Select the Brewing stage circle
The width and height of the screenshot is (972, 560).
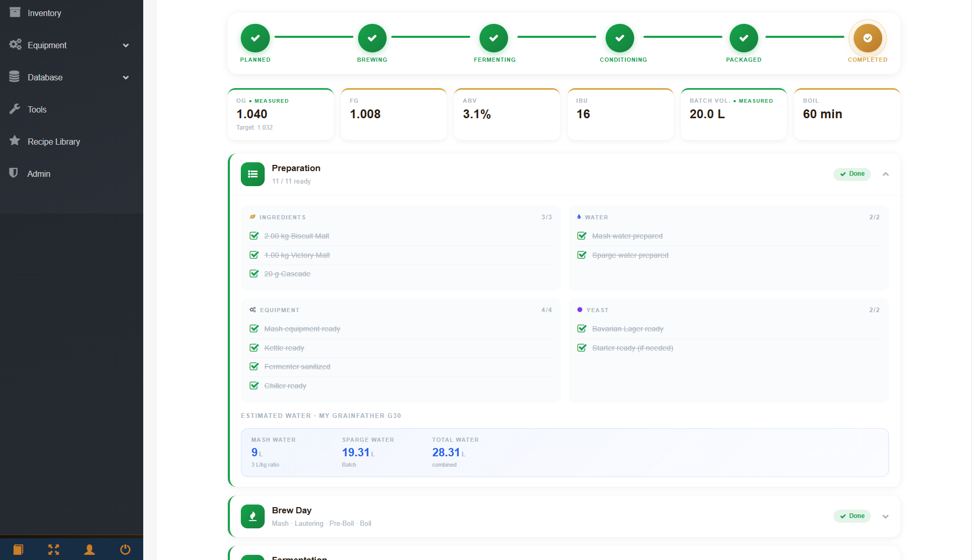(x=372, y=38)
